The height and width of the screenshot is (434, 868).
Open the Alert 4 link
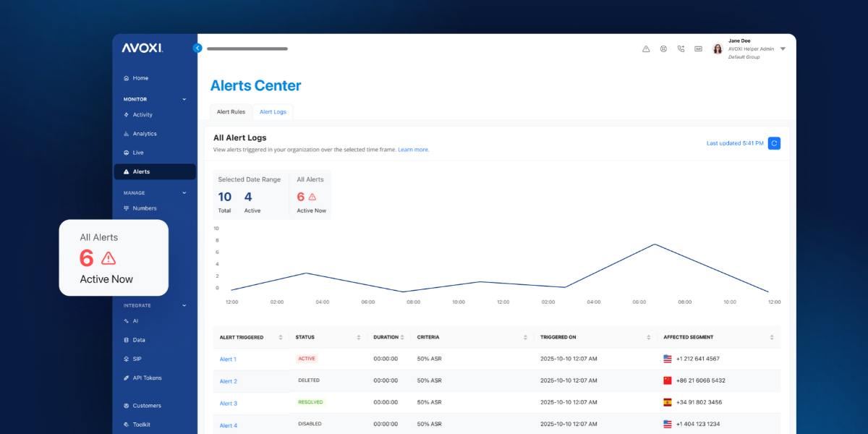coord(228,425)
